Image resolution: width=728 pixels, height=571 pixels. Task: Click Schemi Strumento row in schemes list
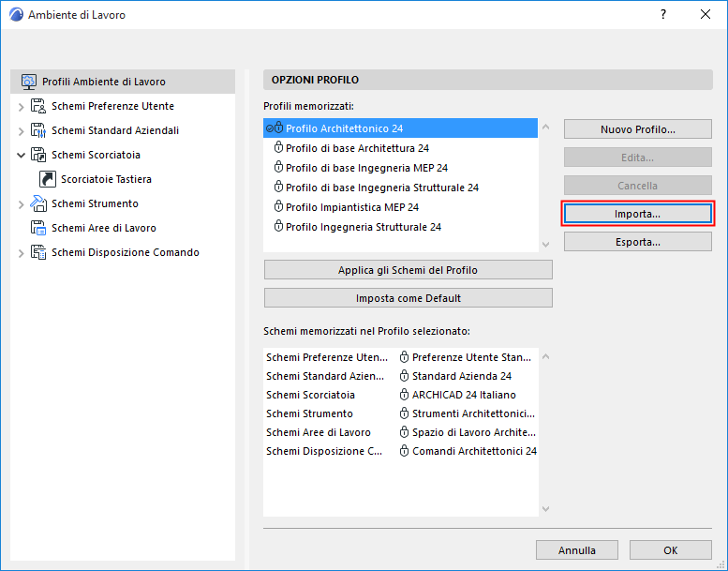point(400,413)
